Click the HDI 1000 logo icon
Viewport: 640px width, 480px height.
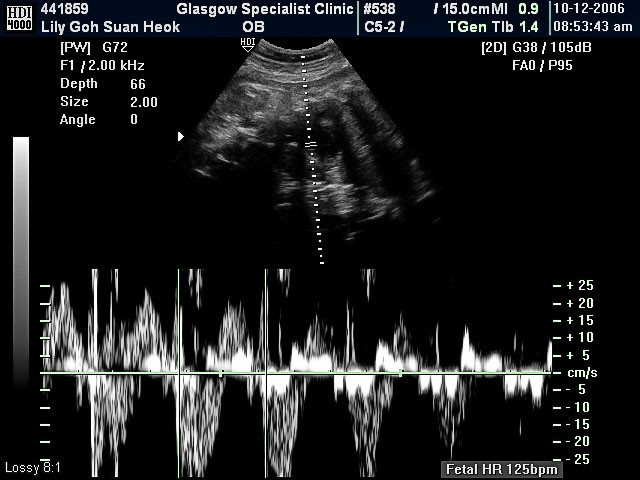(15, 17)
